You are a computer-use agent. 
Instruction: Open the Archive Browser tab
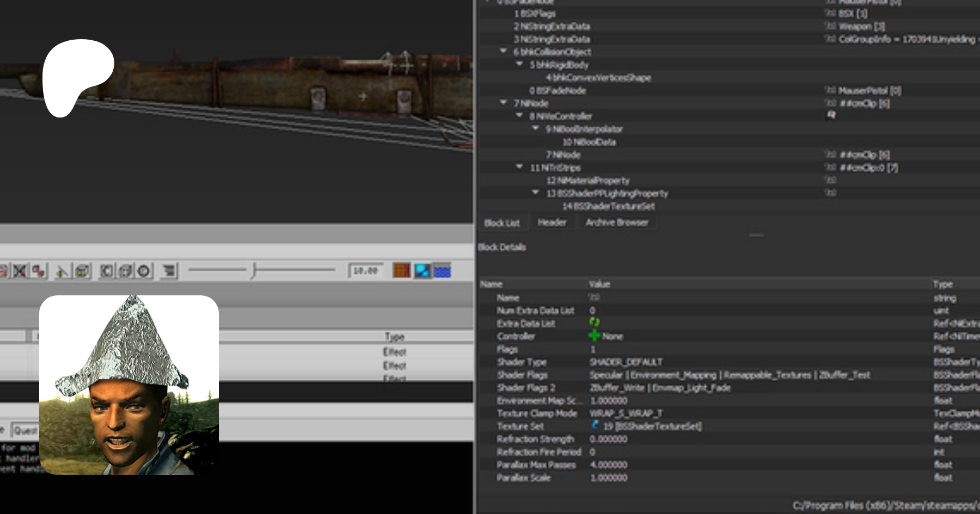pos(617,222)
